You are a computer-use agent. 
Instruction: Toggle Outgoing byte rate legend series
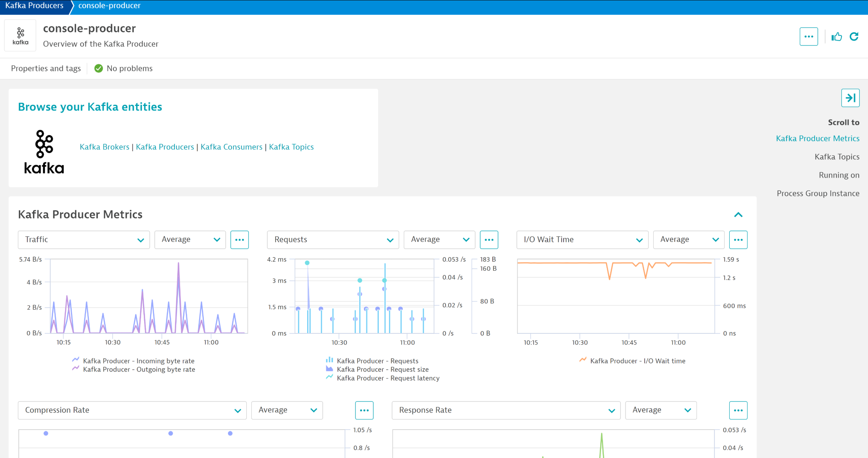click(x=138, y=370)
